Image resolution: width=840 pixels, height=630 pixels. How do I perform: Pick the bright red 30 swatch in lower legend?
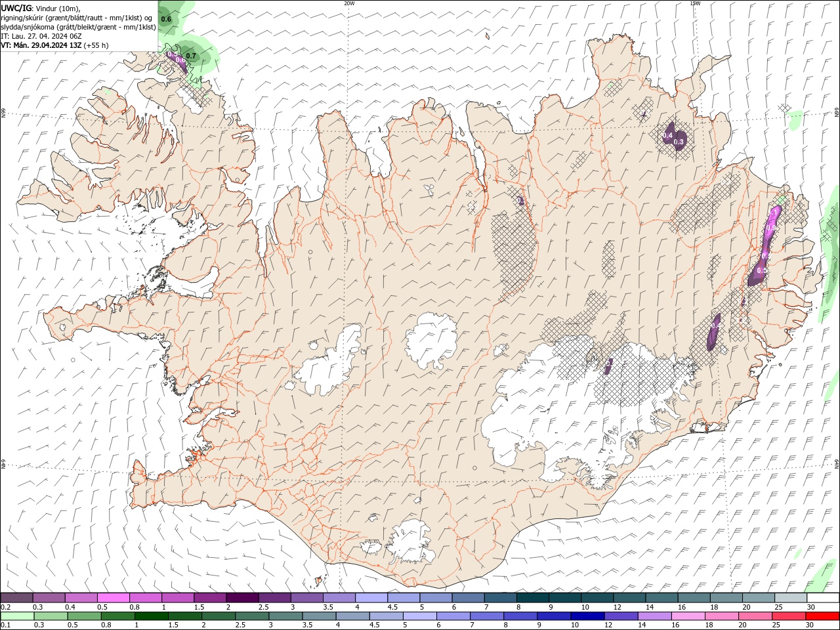[x=822, y=616]
